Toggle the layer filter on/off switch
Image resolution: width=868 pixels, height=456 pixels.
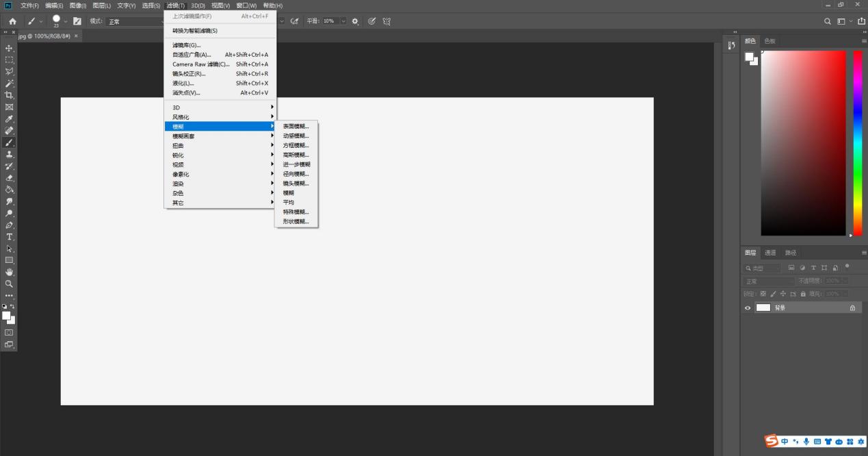coord(847,266)
